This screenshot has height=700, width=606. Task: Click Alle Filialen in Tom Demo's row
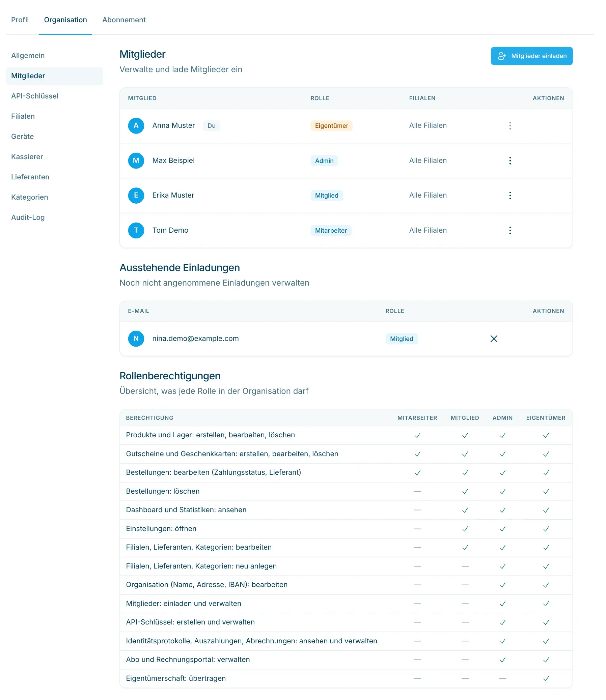tap(428, 231)
